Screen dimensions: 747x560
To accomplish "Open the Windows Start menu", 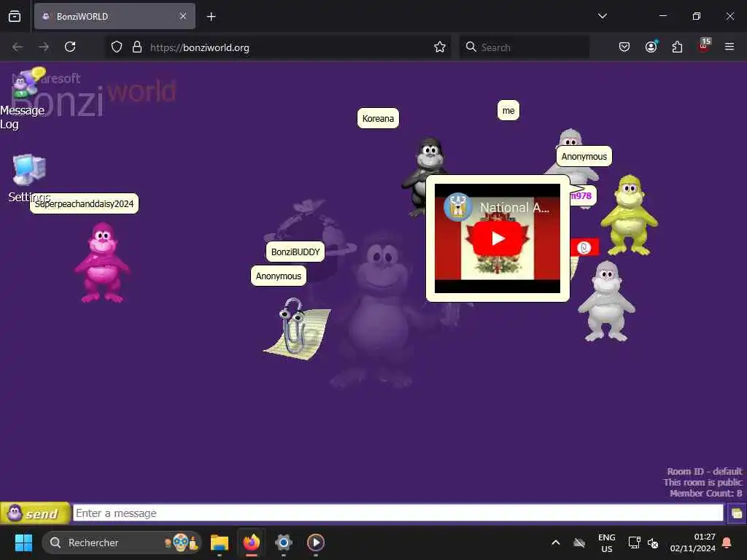I will pyautogui.click(x=23, y=542).
